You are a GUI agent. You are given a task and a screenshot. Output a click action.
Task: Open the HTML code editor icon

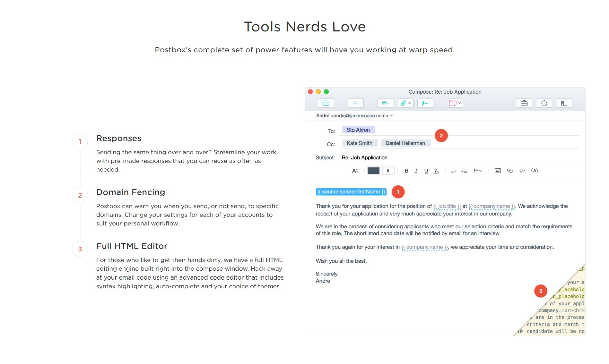point(522,171)
